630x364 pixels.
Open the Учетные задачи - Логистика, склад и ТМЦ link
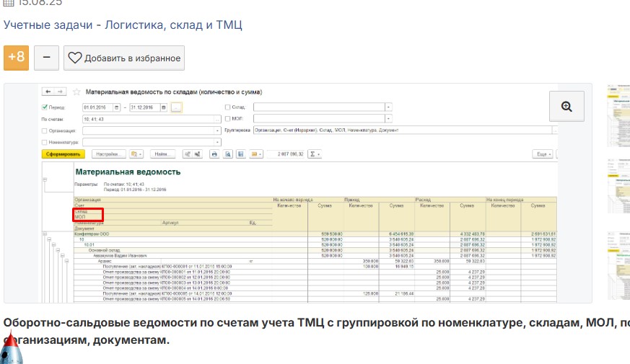coord(123,25)
